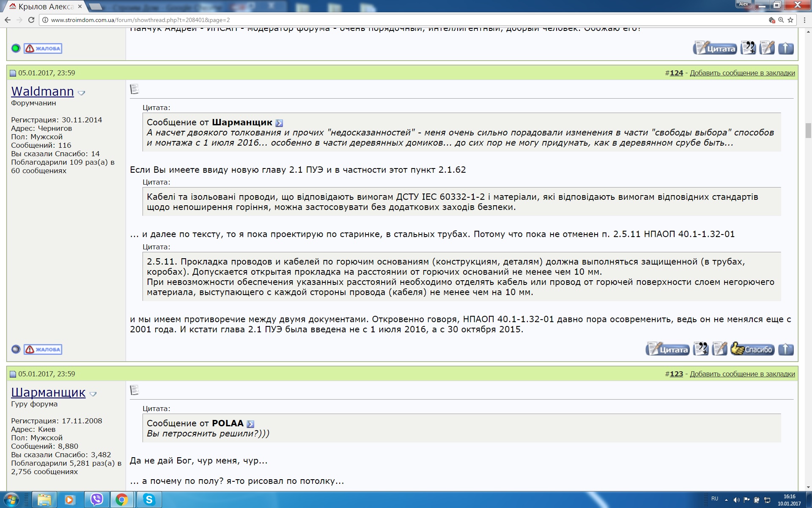The height and width of the screenshot is (508, 812).
Task: Open Waldmann's user profile link
Action: pos(42,91)
